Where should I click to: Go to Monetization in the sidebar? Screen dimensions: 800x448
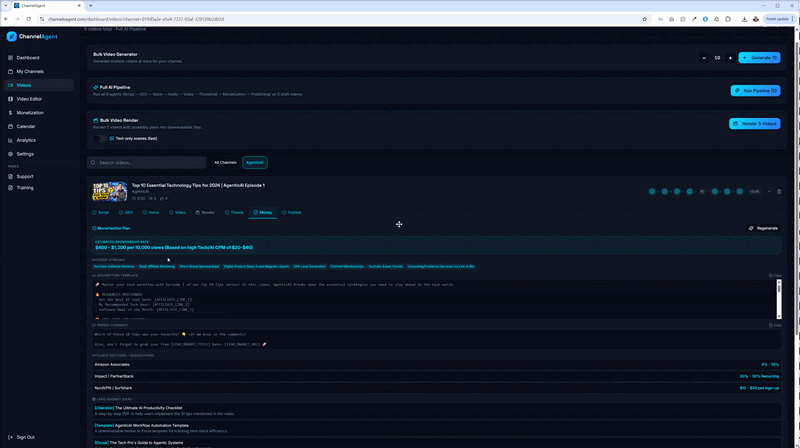point(30,113)
